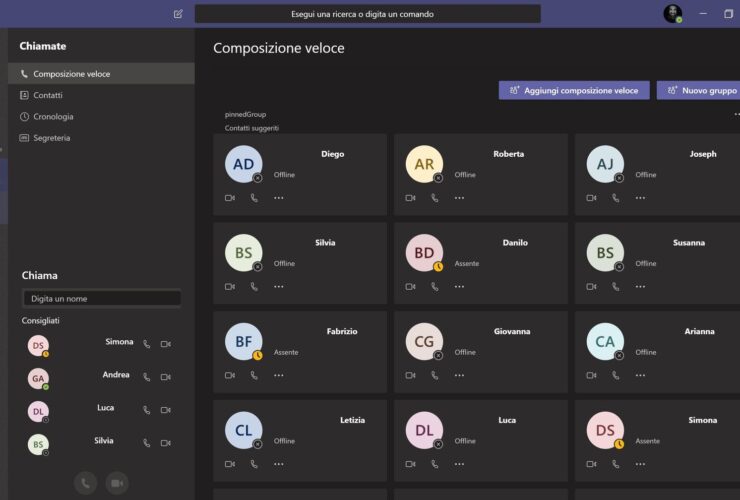Video call Silvia from her contact card
Image resolution: width=740 pixels, height=500 pixels.
coord(230,287)
